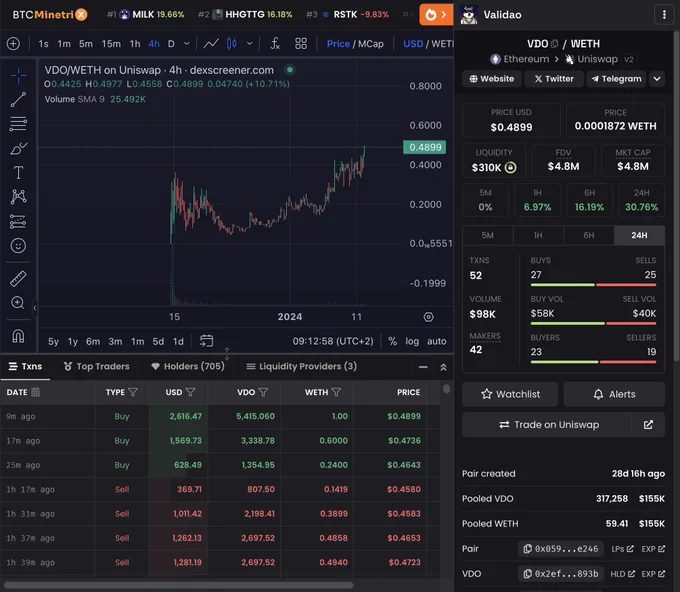The image size is (680, 592).
Task: Open the project Website link
Action: pyautogui.click(x=492, y=79)
